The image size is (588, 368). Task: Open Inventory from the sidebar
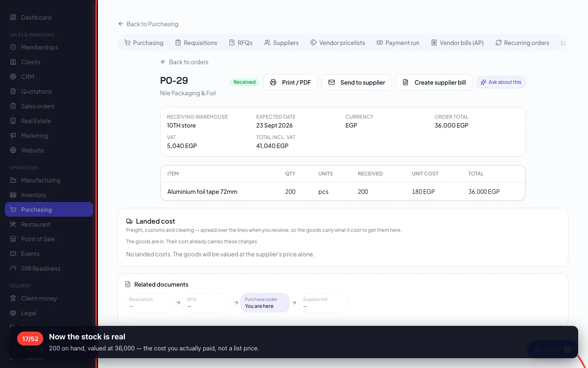[x=49, y=195]
